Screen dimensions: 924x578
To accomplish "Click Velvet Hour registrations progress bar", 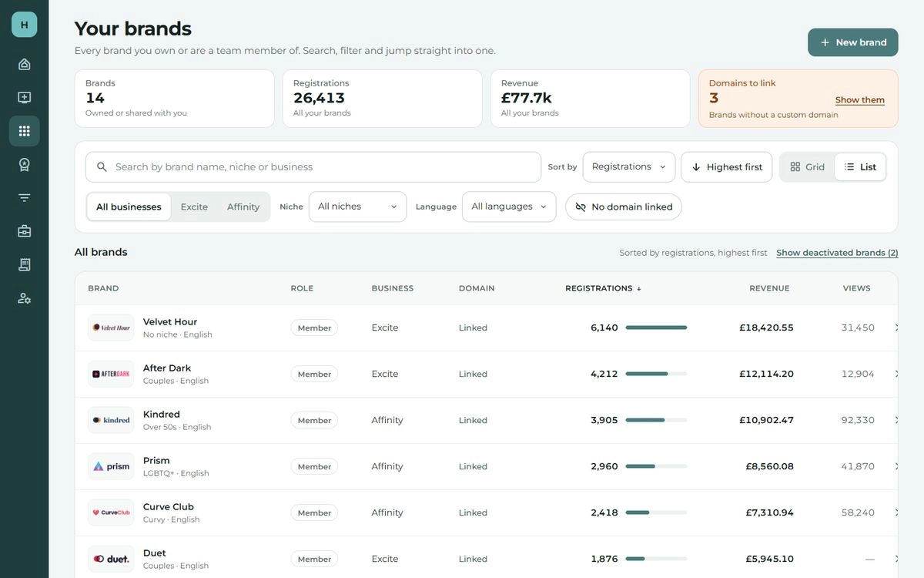I will pyautogui.click(x=656, y=328).
